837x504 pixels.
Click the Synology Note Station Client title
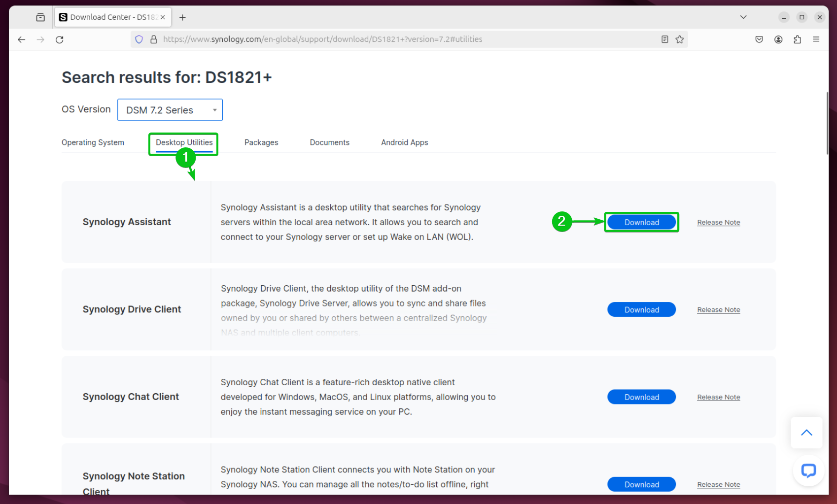[134, 483]
